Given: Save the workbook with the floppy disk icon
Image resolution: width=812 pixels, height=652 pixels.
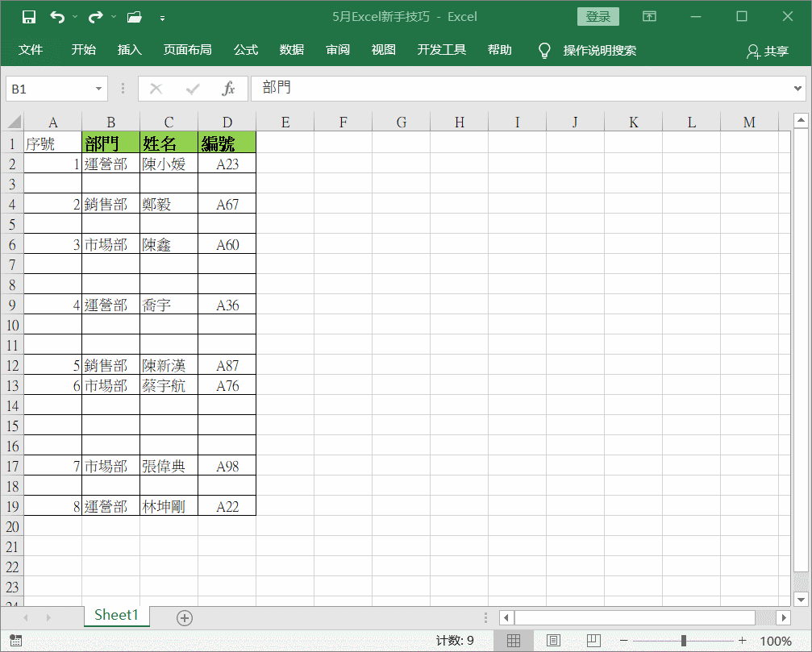Looking at the screenshot, I should [29, 17].
